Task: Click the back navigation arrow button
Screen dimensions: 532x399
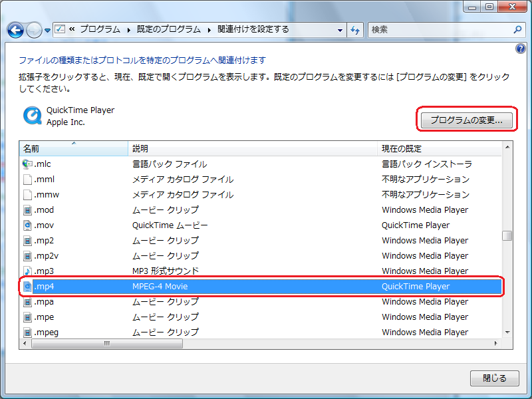Action: point(16,30)
